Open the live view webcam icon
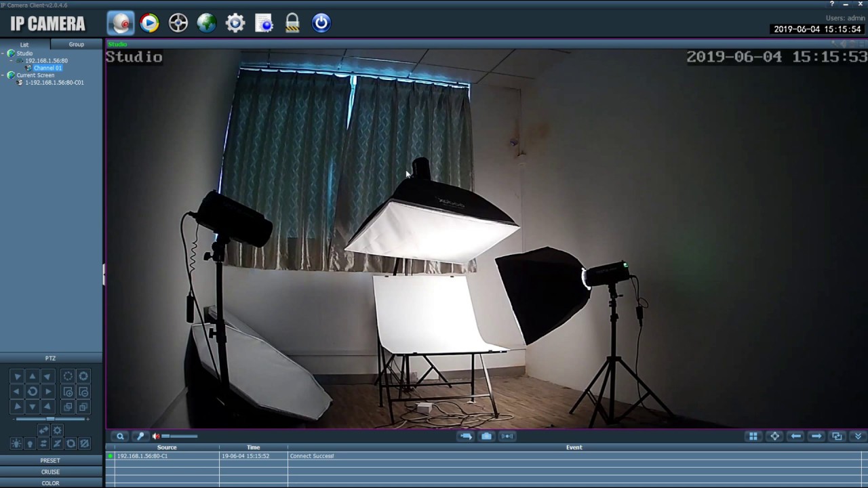The height and width of the screenshot is (488, 868). 121,23
